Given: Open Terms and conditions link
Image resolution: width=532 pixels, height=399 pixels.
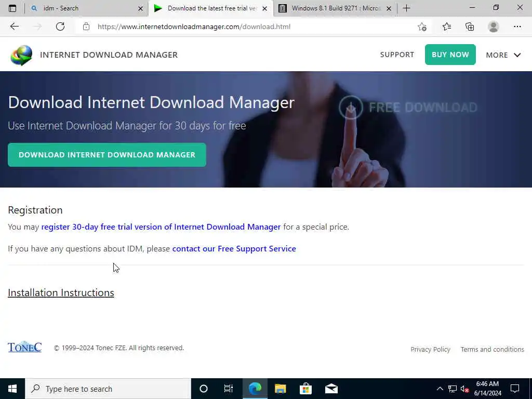Looking at the screenshot, I should tap(493, 350).
